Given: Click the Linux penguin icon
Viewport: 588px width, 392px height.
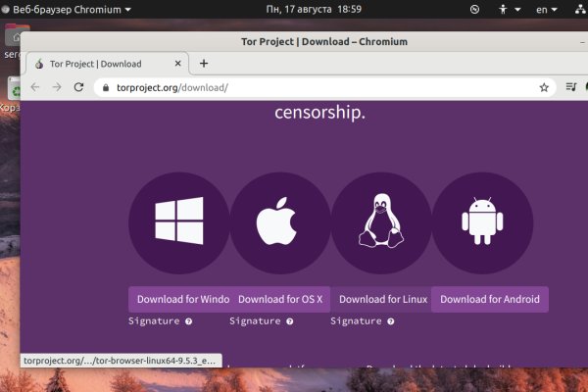Looking at the screenshot, I should [x=381, y=221].
